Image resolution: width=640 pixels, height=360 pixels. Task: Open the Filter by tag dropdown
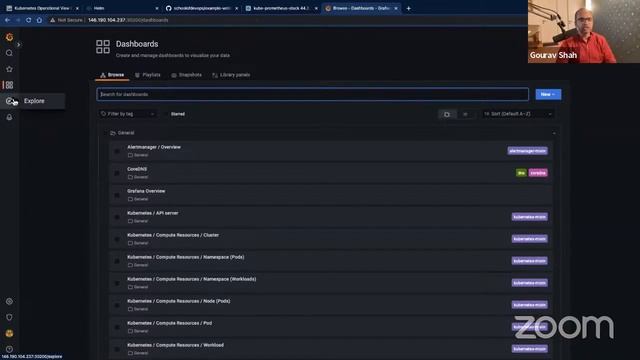[x=127, y=114]
